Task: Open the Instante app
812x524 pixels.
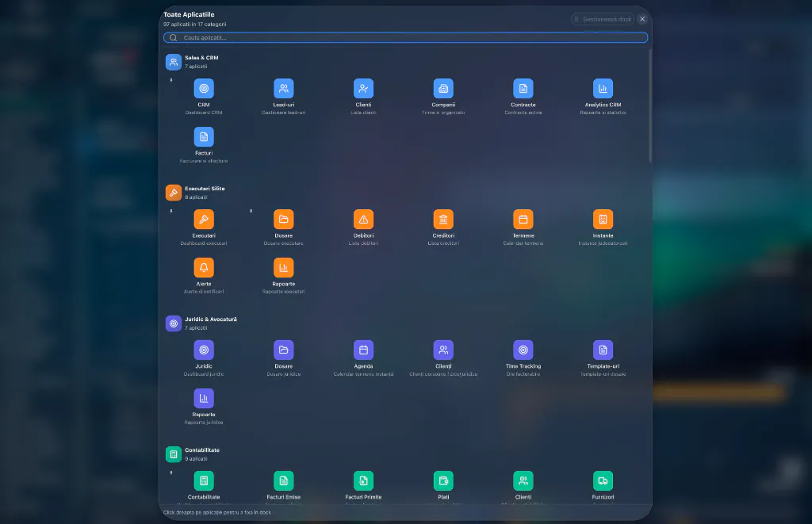Action: tap(603, 220)
